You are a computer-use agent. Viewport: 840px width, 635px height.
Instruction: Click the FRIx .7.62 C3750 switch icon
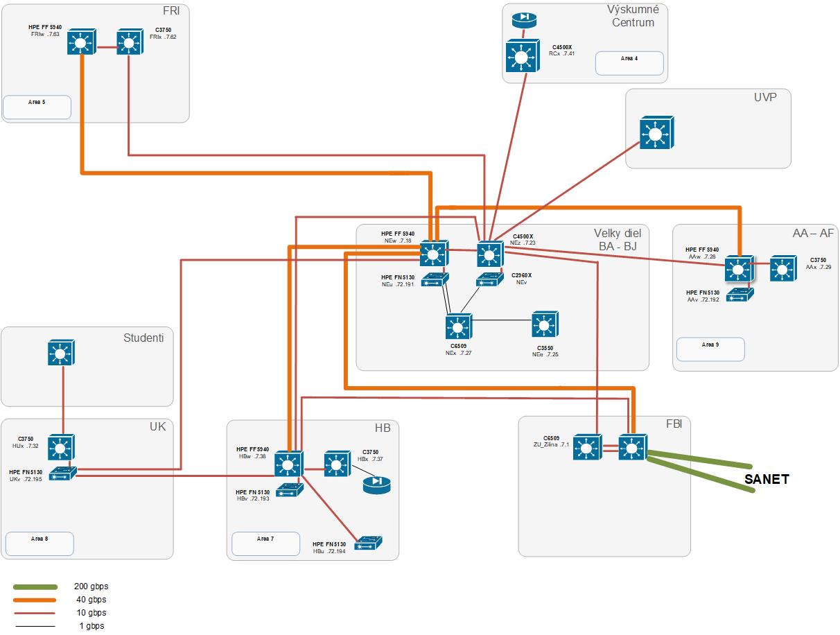click(x=130, y=43)
